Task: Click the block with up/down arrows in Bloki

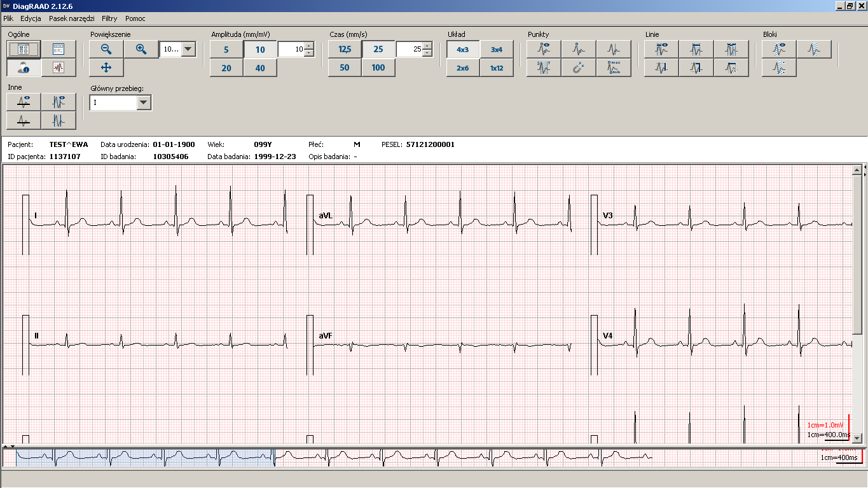Action: click(x=779, y=67)
